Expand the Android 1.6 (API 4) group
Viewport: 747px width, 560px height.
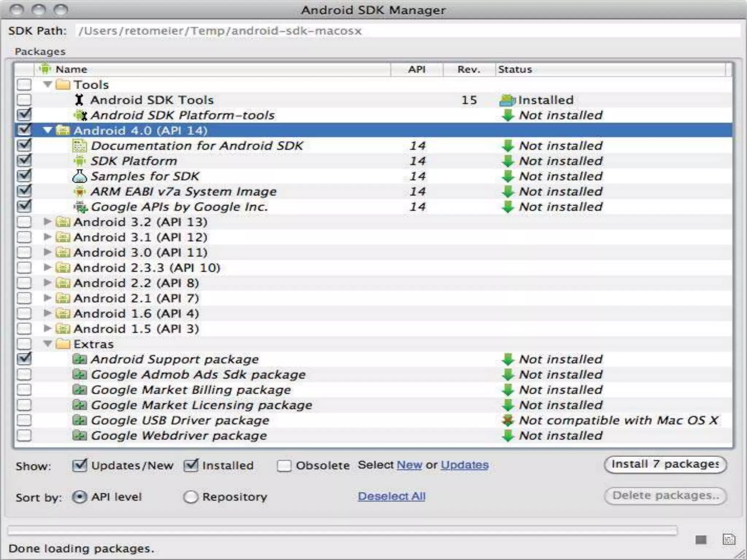coord(47,313)
